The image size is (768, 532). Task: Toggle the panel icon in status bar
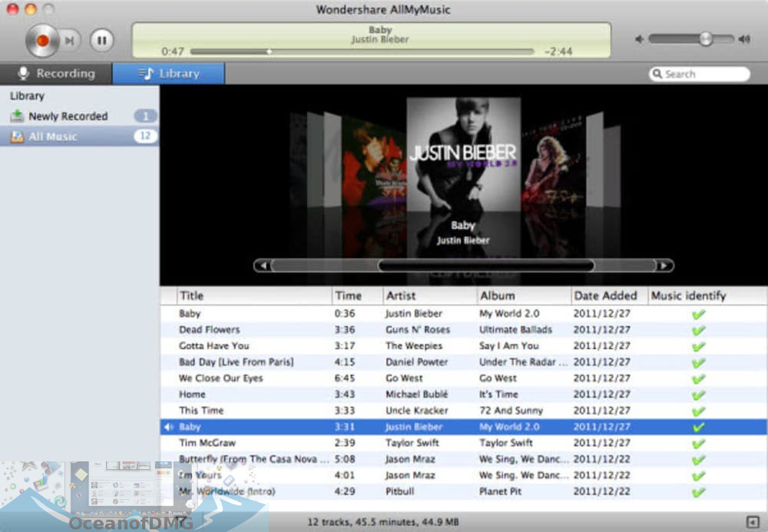click(753, 522)
